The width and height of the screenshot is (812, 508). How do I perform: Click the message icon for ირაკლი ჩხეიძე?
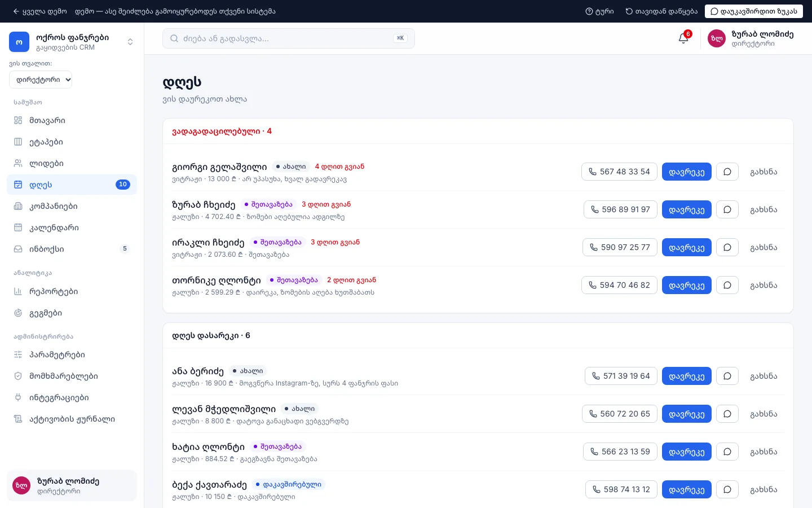(727, 247)
